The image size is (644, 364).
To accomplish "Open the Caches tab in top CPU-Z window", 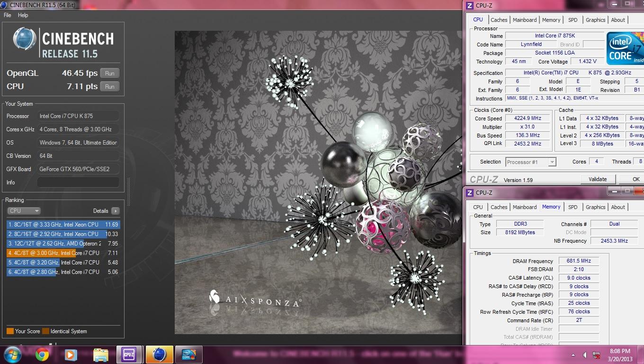I will tap(499, 20).
